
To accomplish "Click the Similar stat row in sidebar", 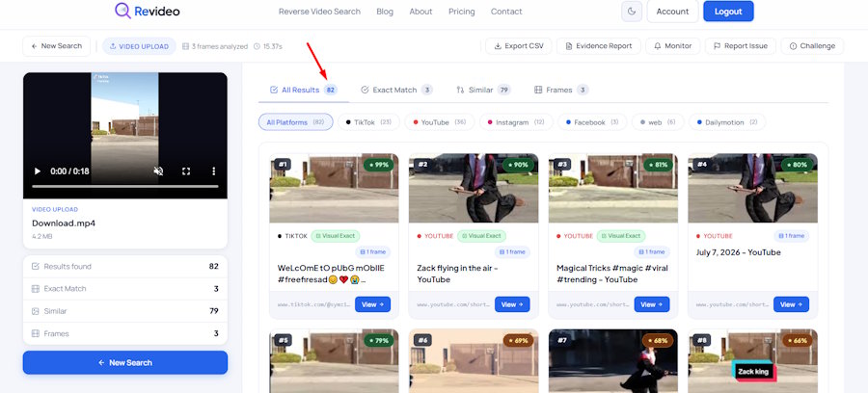I will [x=125, y=311].
